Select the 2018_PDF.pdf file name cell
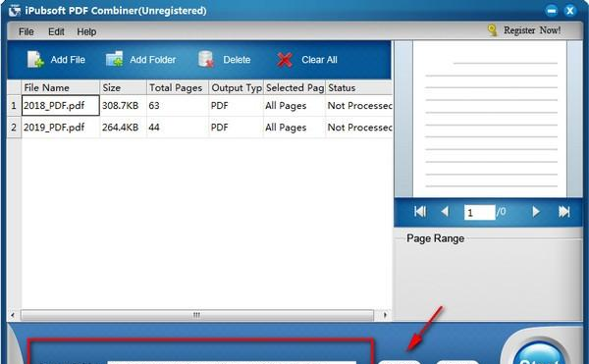This screenshot has height=364, width=589. coord(61,105)
